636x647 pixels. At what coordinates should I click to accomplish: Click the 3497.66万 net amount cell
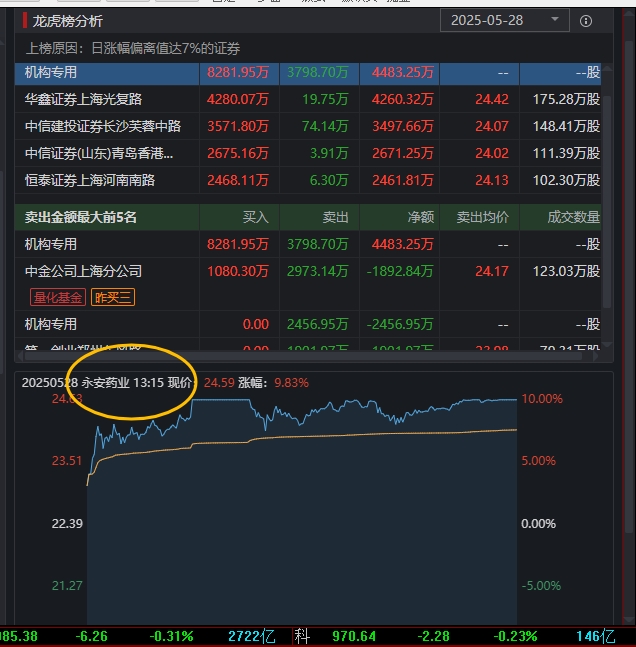click(x=403, y=126)
